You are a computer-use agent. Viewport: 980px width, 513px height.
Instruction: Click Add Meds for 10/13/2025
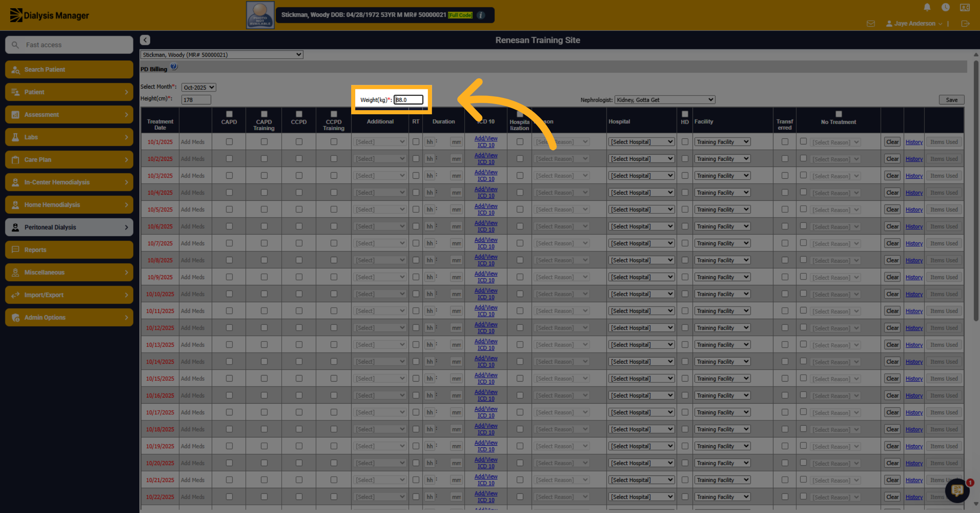(192, 345)
